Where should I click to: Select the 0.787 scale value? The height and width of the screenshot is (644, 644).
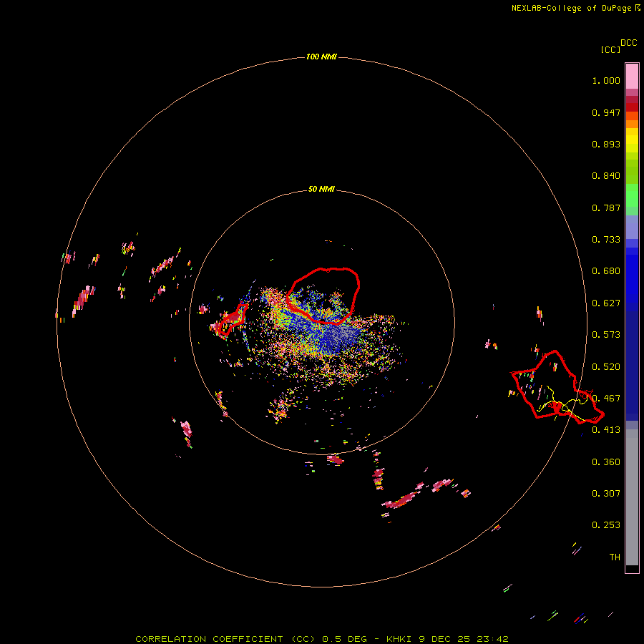(x=606, y=208)
